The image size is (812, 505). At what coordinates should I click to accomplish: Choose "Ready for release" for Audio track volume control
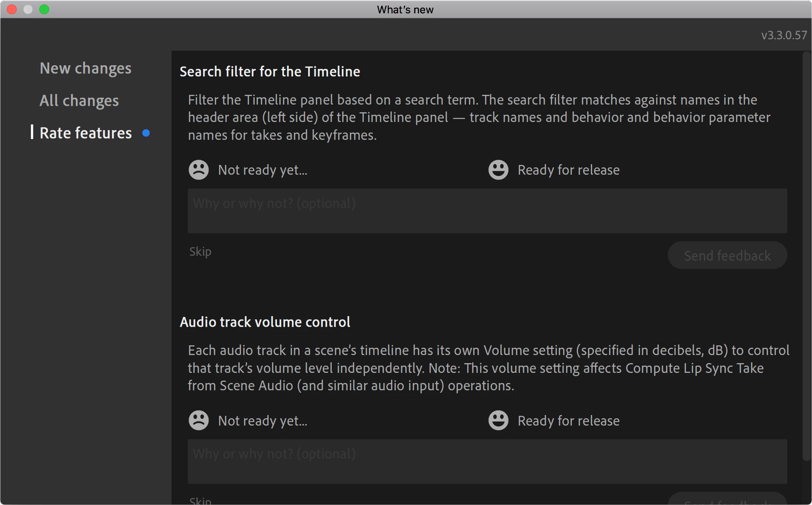568,421
